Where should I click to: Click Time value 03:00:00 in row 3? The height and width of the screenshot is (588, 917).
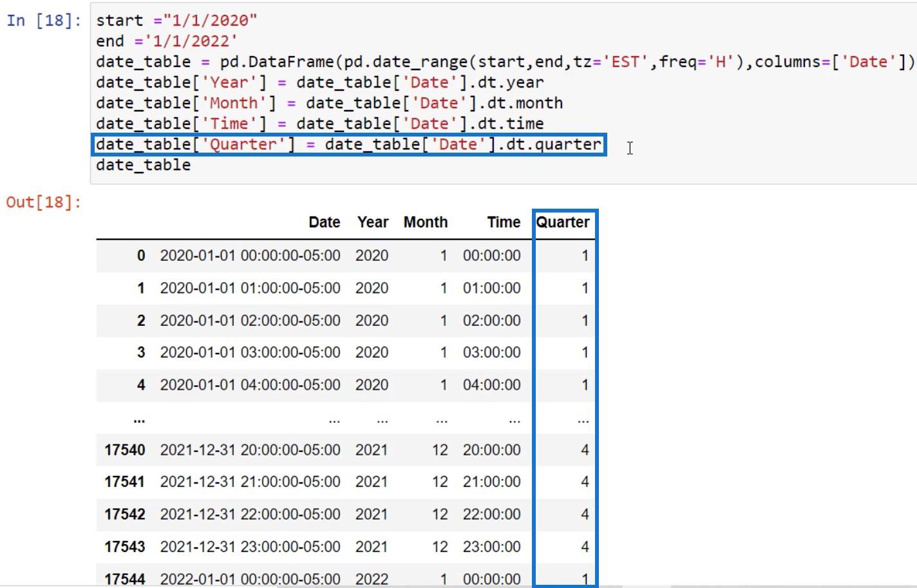pos(492,352)
